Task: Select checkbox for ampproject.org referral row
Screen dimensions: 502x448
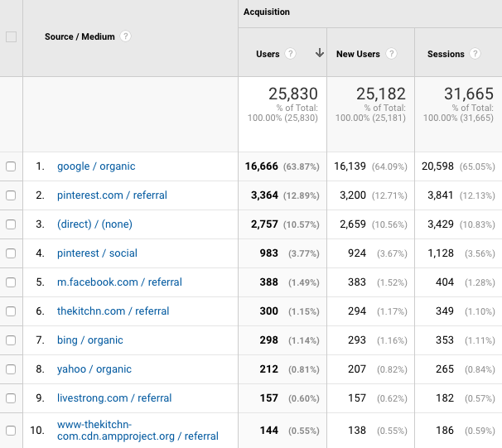Action: [11, 431]
